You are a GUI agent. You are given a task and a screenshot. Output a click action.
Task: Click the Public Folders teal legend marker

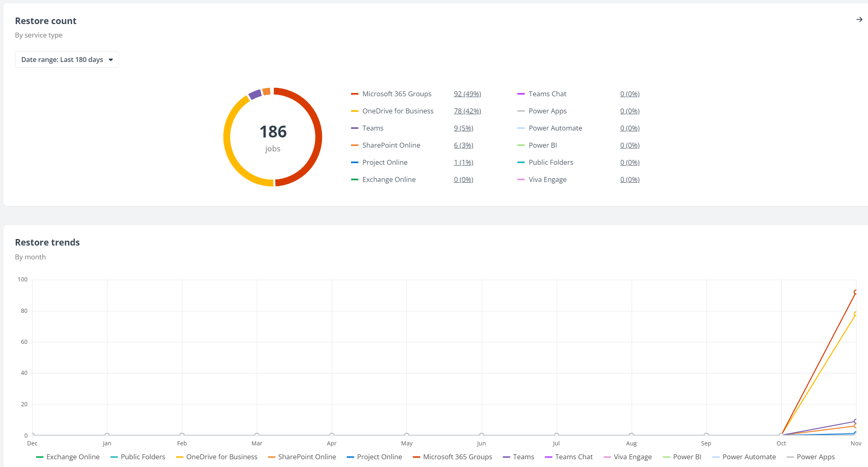point(521,162)
